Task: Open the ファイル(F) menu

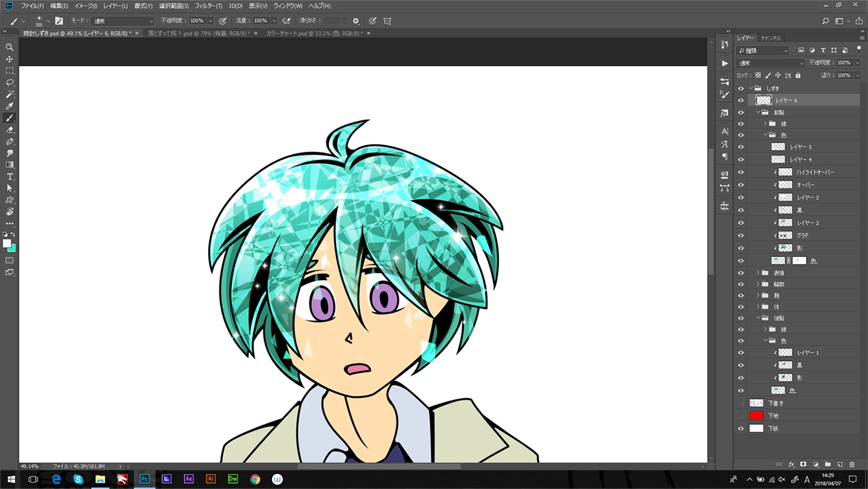Action: (32, 6)
